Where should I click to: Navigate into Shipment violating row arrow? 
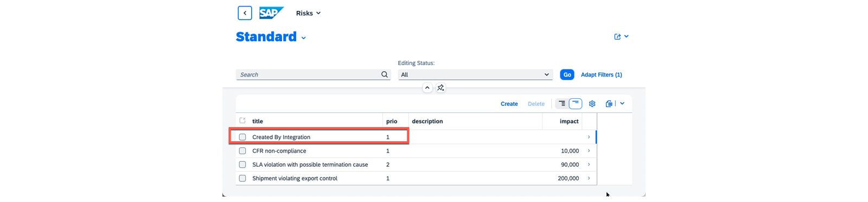click(x=589, y=178)
